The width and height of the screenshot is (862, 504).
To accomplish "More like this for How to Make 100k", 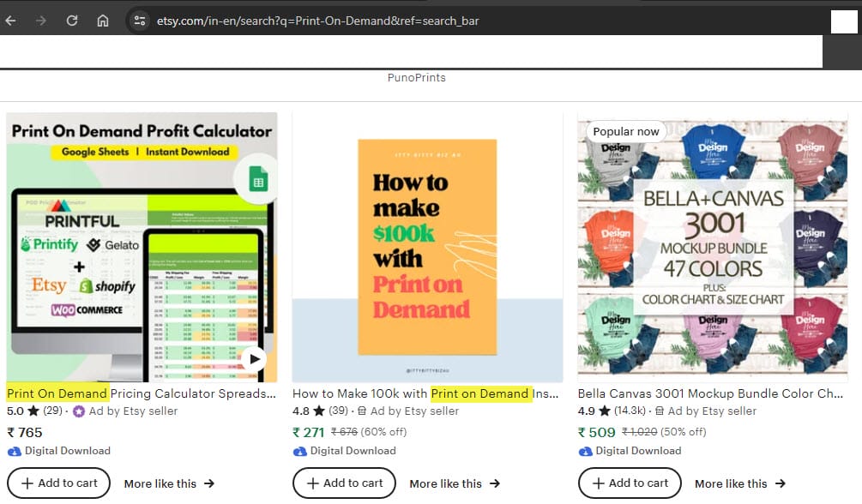I will coord(455,483).
